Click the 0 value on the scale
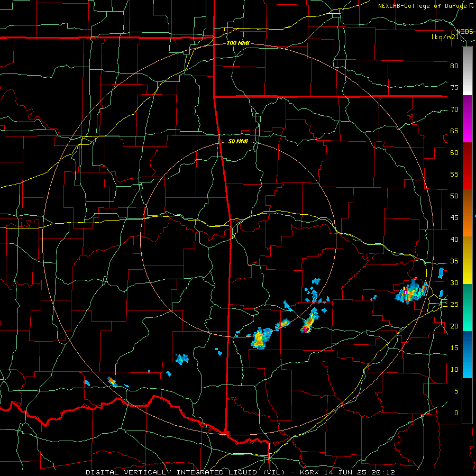Image resolution: width=476 pixels, height=476 pixels. click(x=456, y=413)
